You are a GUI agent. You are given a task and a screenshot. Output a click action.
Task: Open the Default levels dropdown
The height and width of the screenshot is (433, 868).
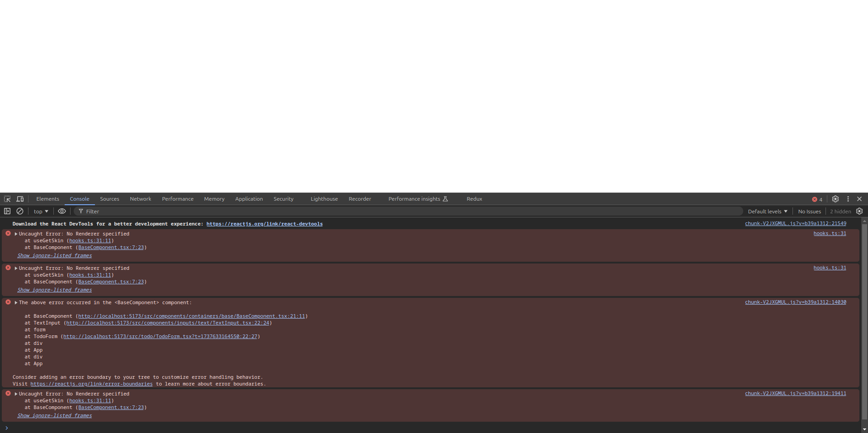tap(768, 212)
